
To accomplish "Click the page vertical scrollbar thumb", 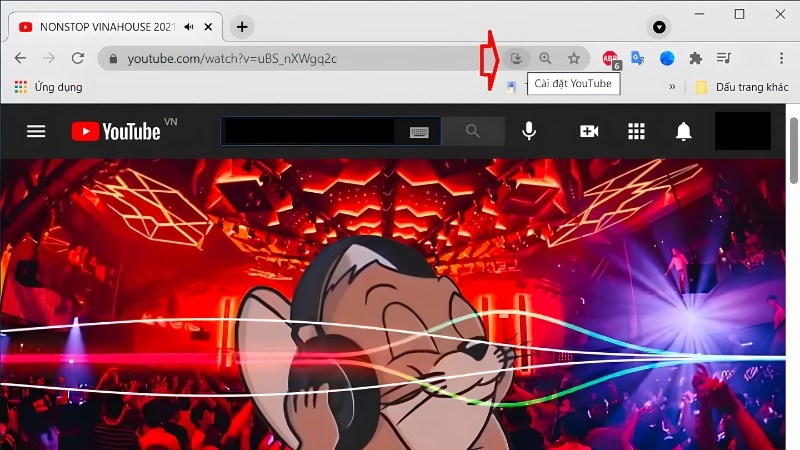I will [794, 151].
